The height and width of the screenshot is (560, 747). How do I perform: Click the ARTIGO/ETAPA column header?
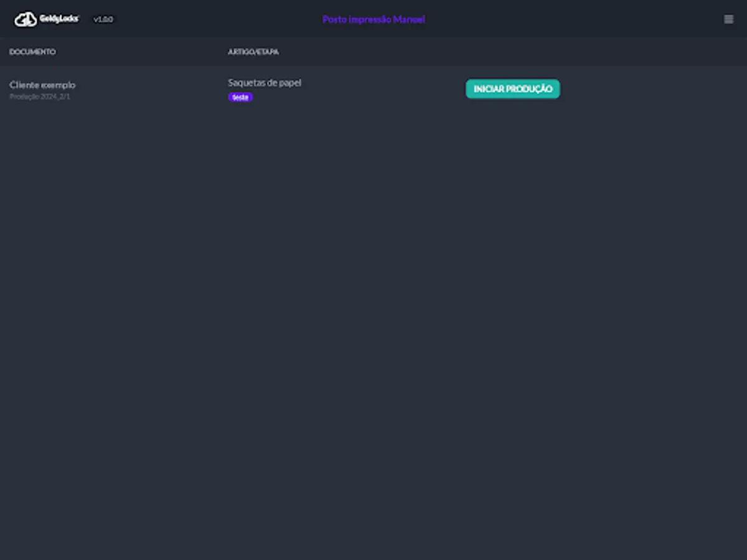coord(253,52)
